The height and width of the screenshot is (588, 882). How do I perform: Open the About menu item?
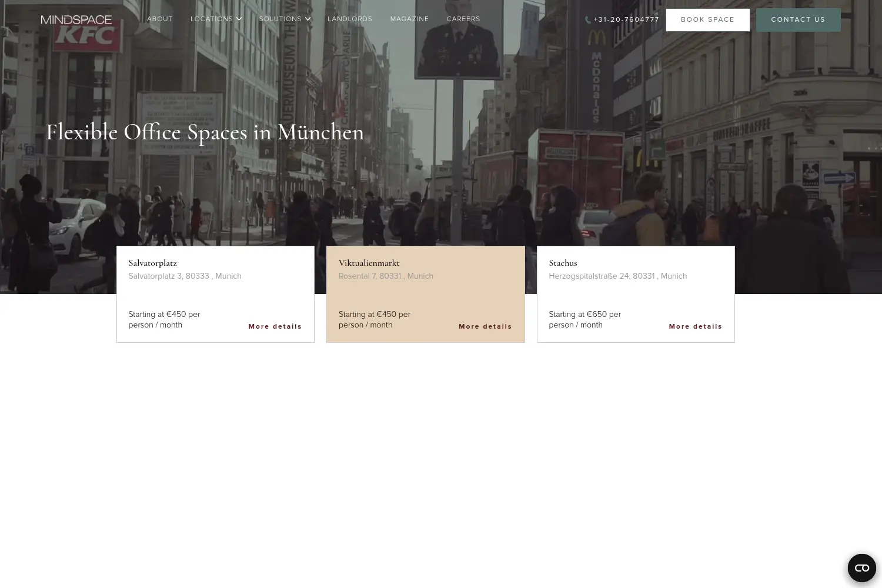160,19
